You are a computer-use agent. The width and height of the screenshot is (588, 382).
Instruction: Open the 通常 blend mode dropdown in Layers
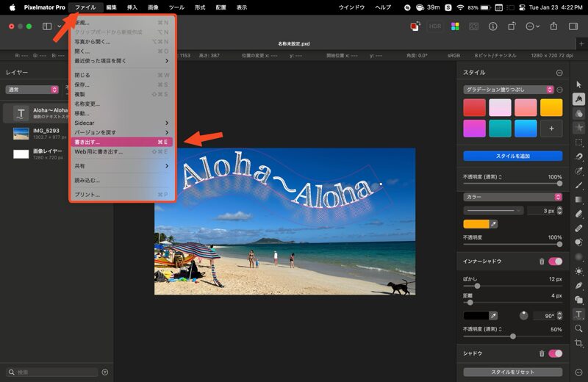[x=32, y=90]
